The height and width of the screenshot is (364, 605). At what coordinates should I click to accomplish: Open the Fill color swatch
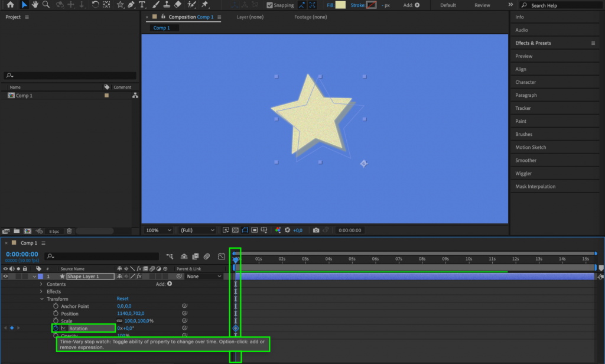click(x=340, y=5)
